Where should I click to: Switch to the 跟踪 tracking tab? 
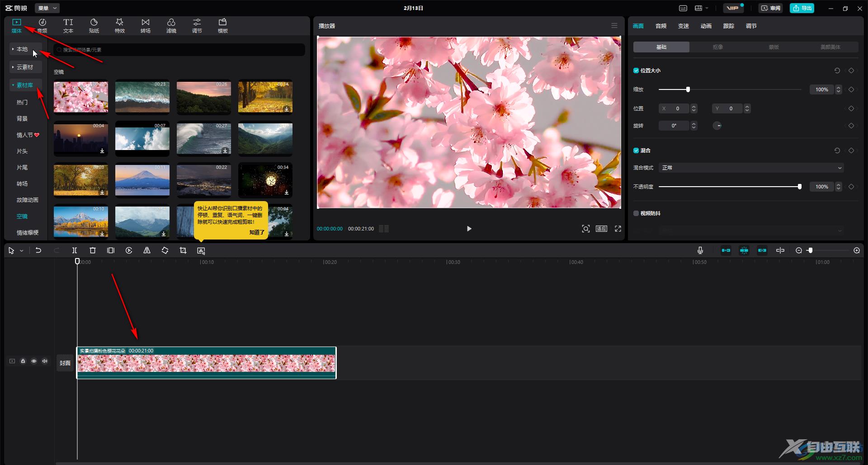point(729,26)
